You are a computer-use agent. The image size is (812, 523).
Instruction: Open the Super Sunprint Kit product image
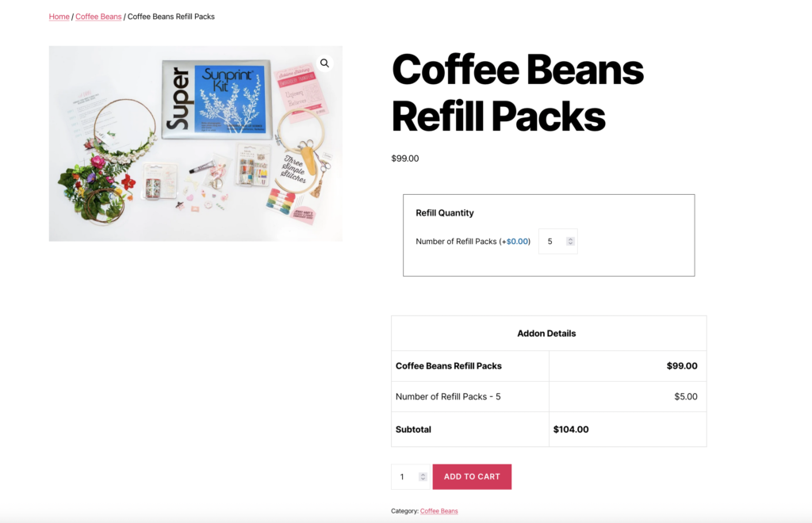(x=196, y=143)
